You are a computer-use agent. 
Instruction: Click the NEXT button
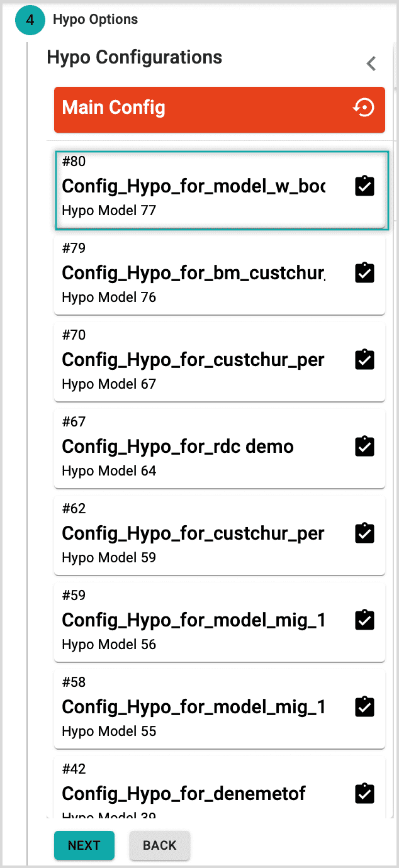(84, 845)
